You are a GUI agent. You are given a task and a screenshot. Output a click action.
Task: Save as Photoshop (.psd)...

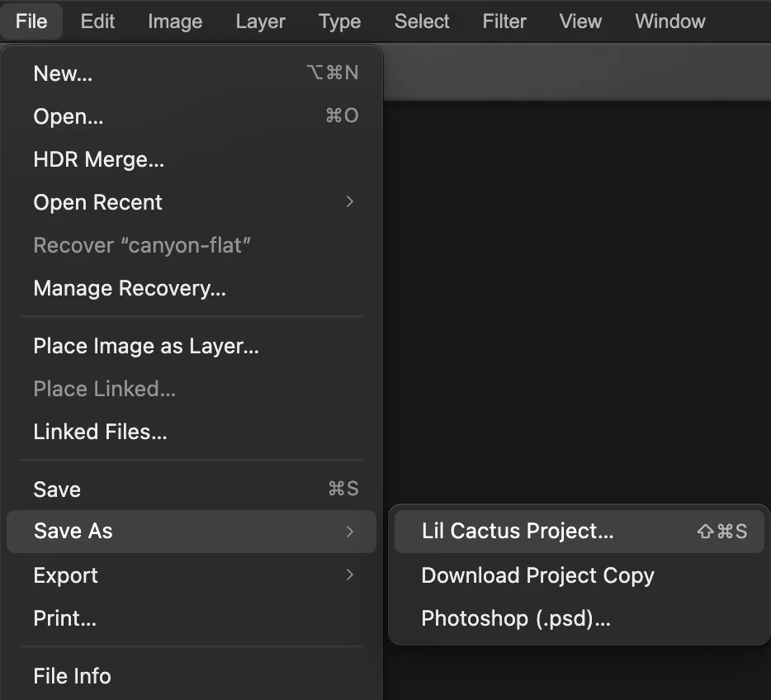[x=579, y=618]
